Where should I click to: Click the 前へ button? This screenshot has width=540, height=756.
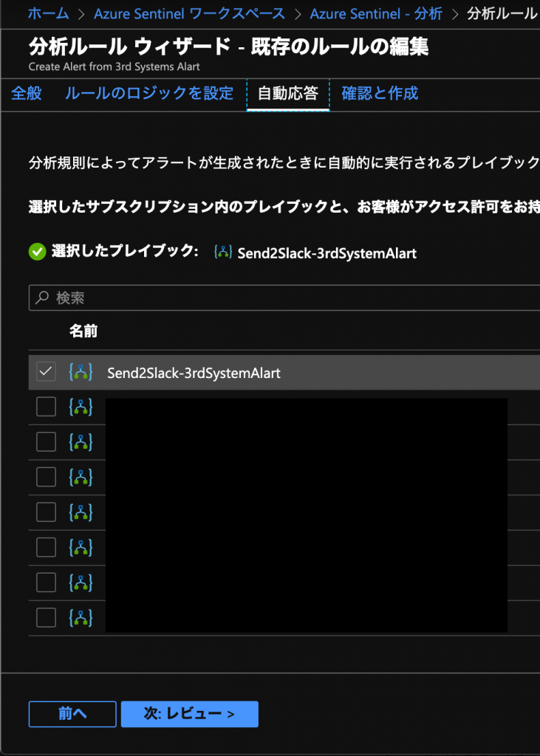[72, 714]
